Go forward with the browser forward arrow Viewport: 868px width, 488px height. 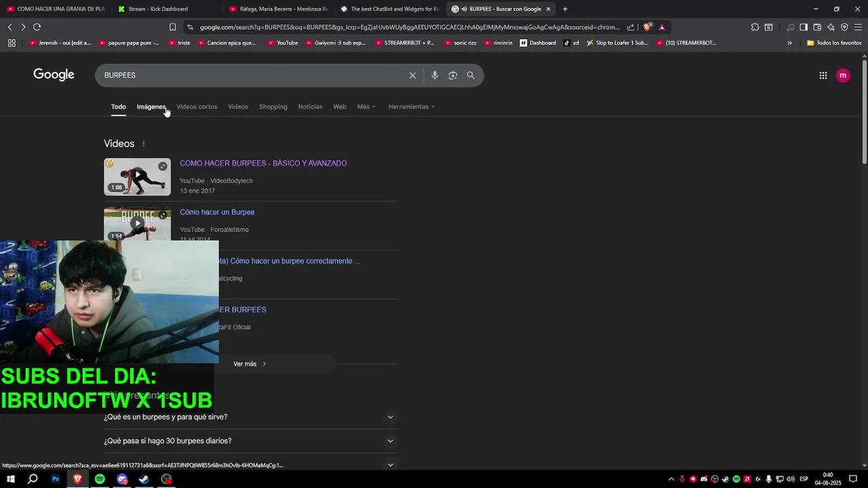(23, 27)
